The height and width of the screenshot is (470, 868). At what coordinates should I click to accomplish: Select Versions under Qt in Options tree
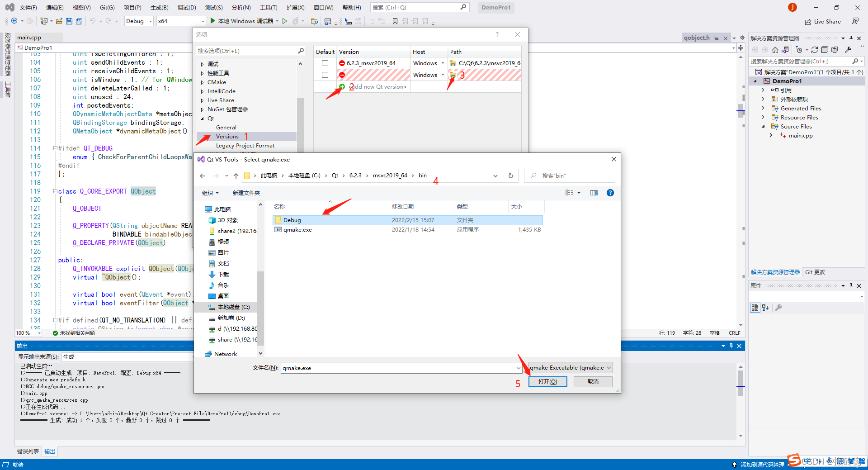227,137
